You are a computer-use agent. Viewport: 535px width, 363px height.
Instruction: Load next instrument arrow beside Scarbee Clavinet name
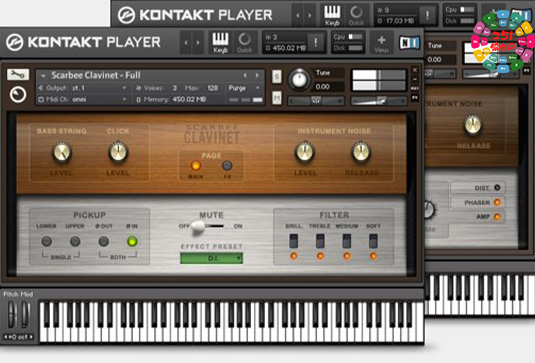pos(257,75)
